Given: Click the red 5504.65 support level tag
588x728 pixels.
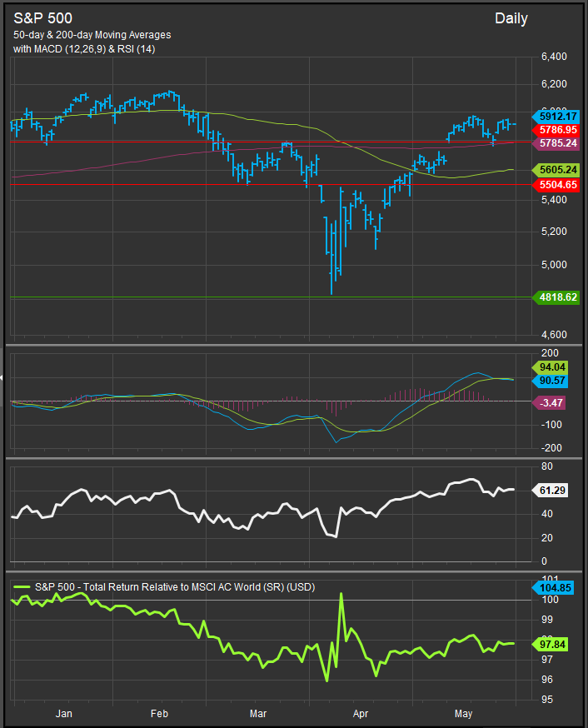Looking at the screenshot, I should pyautogui.click(x=556, y=185).
